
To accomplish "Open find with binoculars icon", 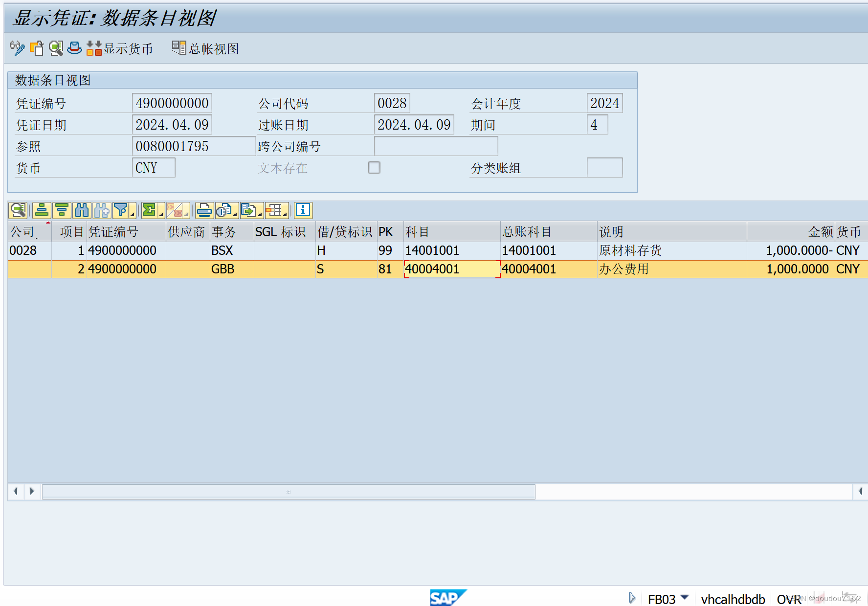I will click(82, 210).
